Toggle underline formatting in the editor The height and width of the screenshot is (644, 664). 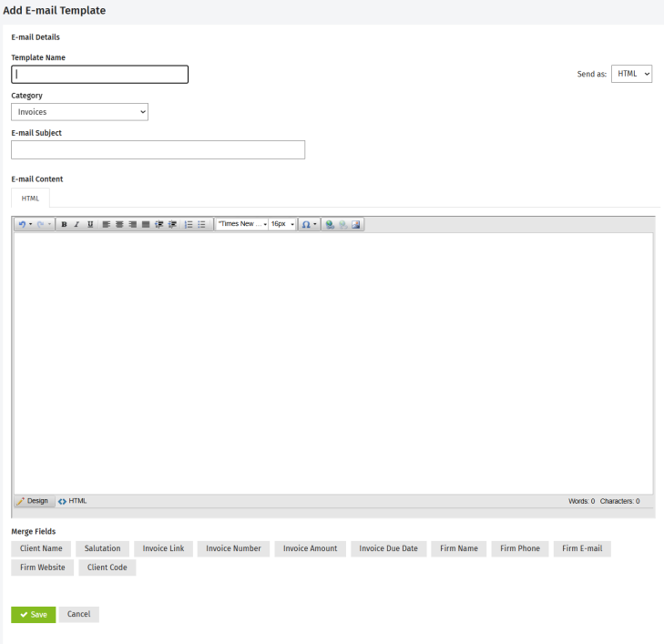[89, 224]
